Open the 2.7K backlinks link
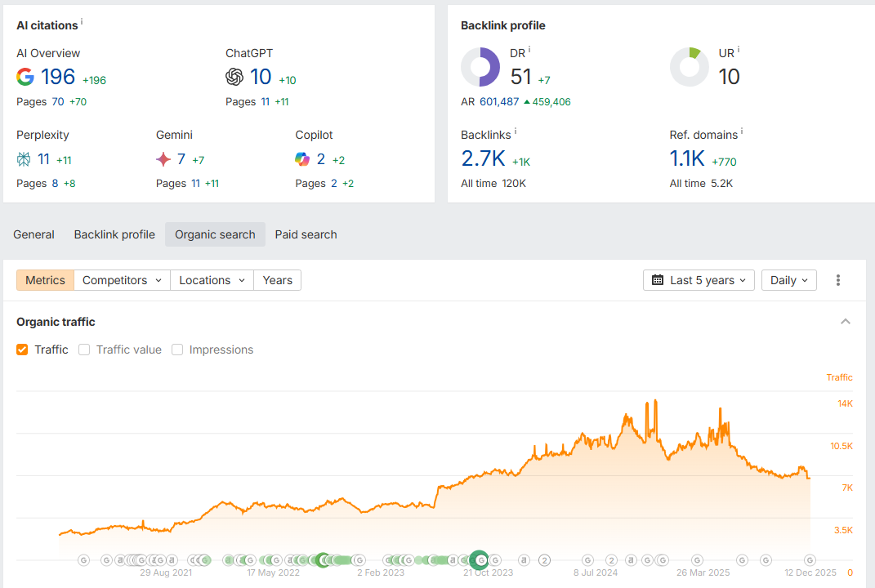Screen dimensions: 875x588 tap(483, 158)
